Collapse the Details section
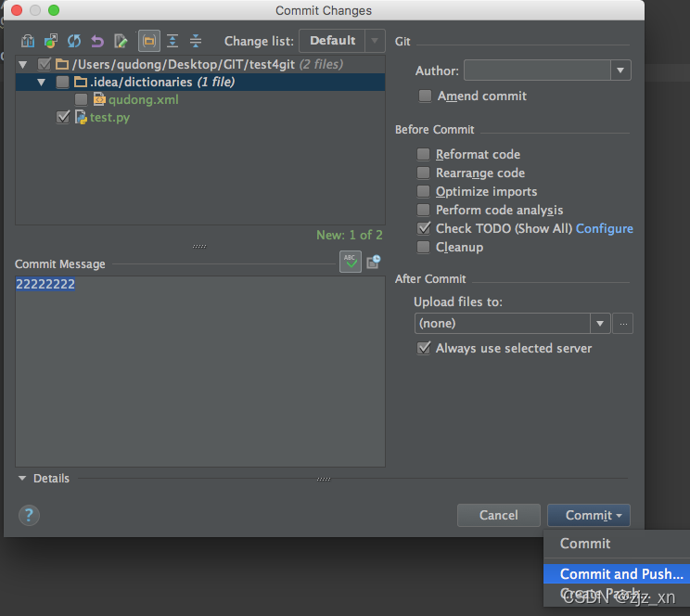This screenshot has height=616, width=690. point(22,478)
